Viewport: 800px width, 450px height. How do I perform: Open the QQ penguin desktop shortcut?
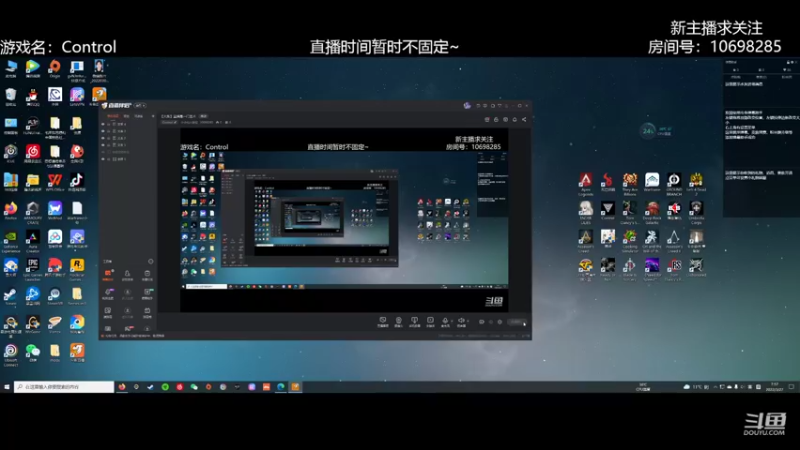point(33,97)
